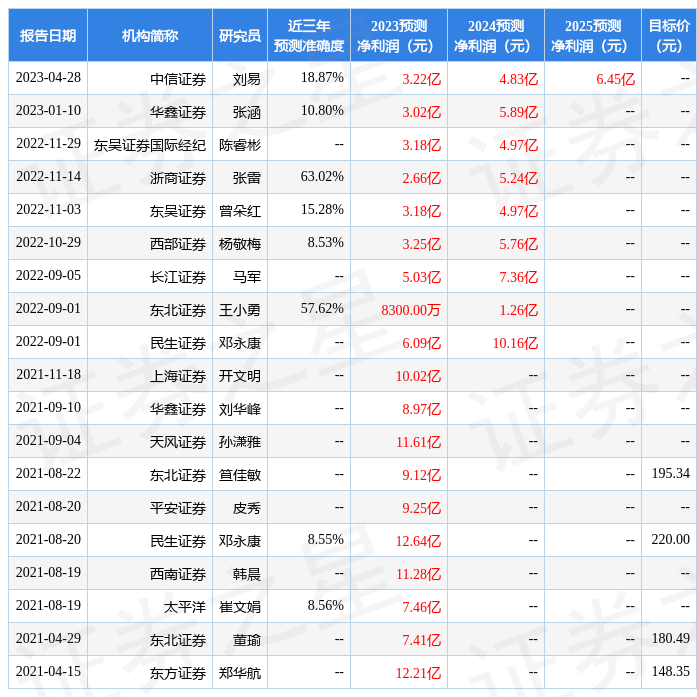This screenshot has height=697, width=697.
Task: Click the 5.76亿 forecast value
Action: 519,244
